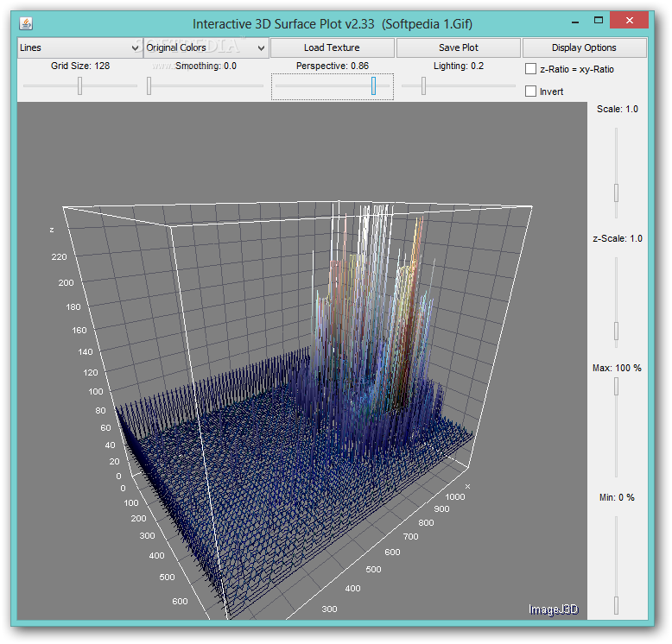The image size is (672, 644).
Task: Click the Load Texture button
Action: point(332,47)
